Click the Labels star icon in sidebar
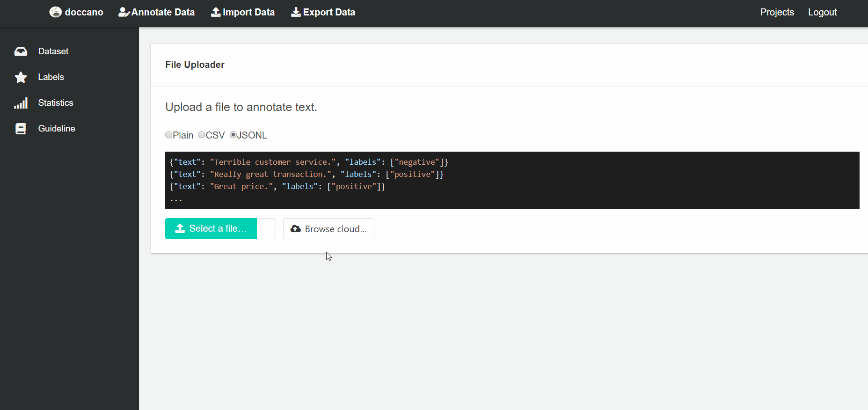The width and height of the screenshot is (868, 410). click(x=21, y=77)
